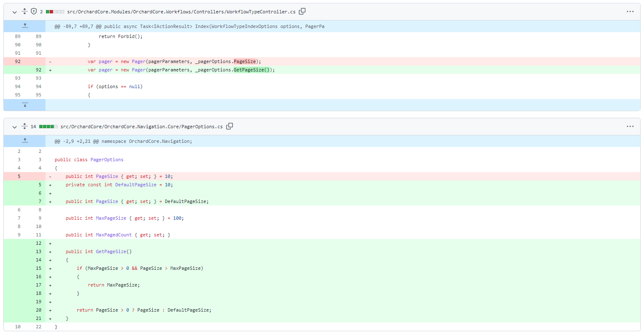Click added 'PageSize = DefaultPageSize;' line
Screen dimensions: 644x335
point(137,201)
